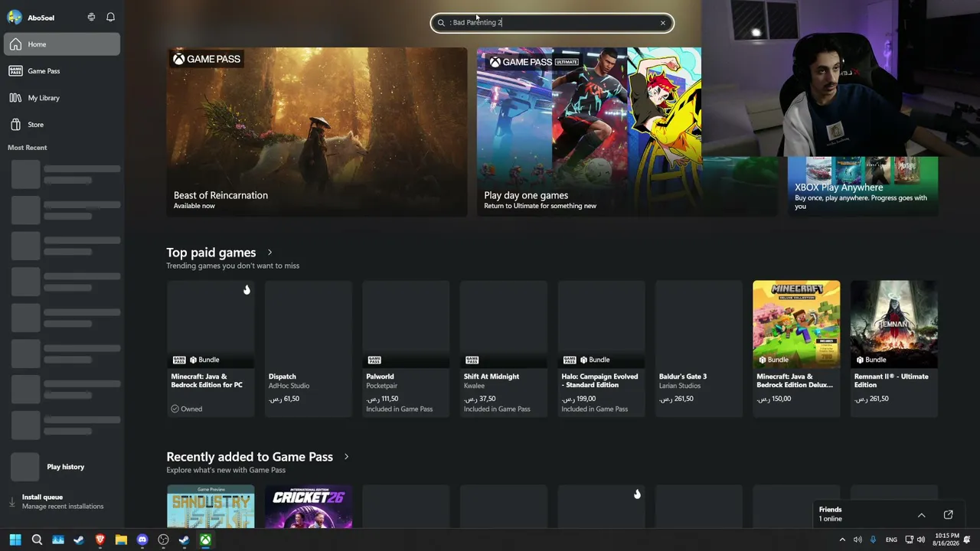Open the Windows notification bell in the tray
980x551 pixels.
(968, 540)
